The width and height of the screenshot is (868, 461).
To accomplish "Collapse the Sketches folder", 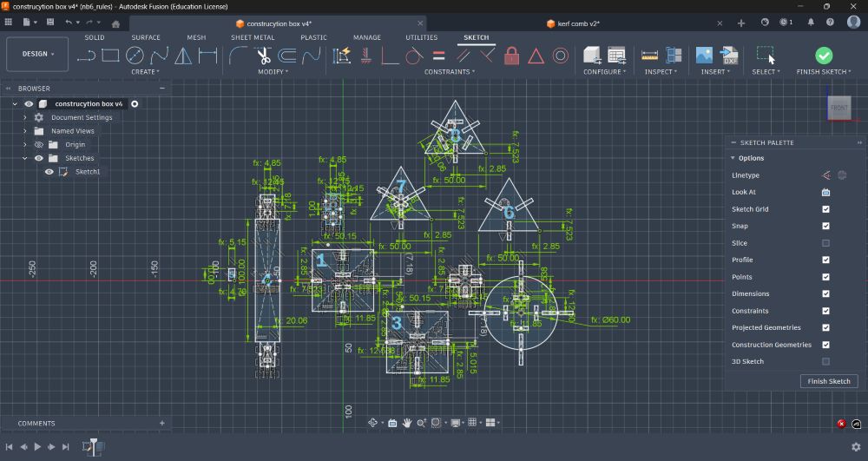I will click(x=25, y=158).
